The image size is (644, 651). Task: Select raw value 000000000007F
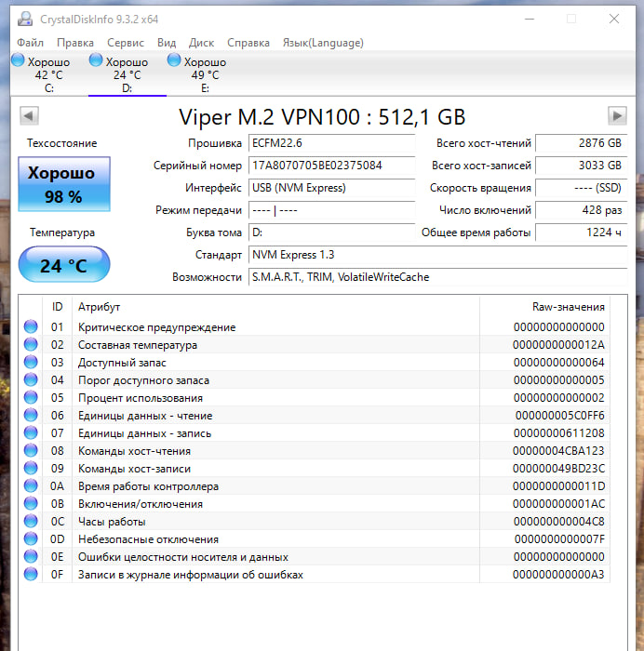(559, 538)
